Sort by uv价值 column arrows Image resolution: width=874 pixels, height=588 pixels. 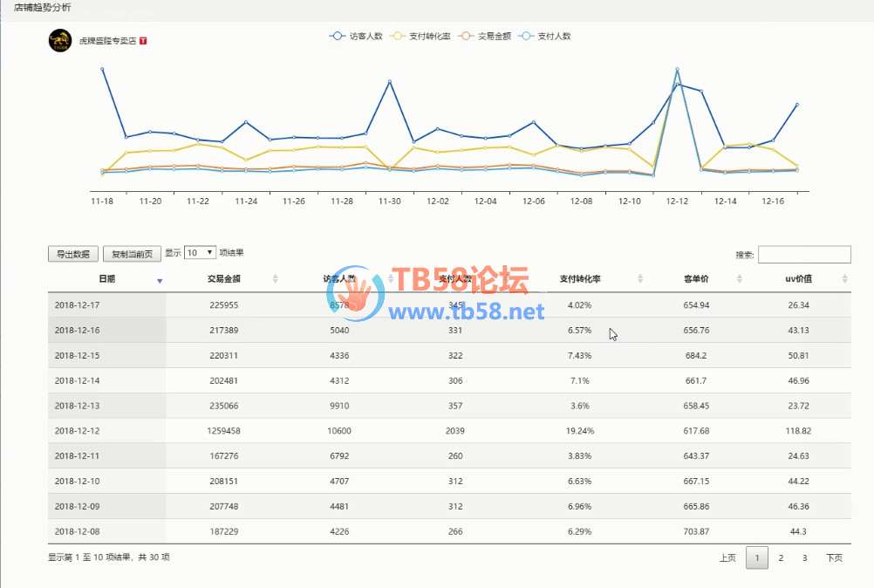pos(844,278)
